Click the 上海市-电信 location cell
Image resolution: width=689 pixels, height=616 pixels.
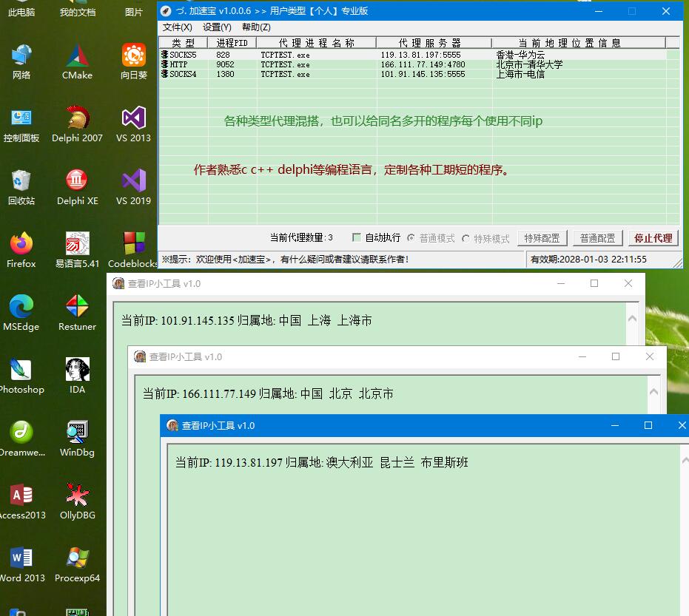(x=520, y=74)
